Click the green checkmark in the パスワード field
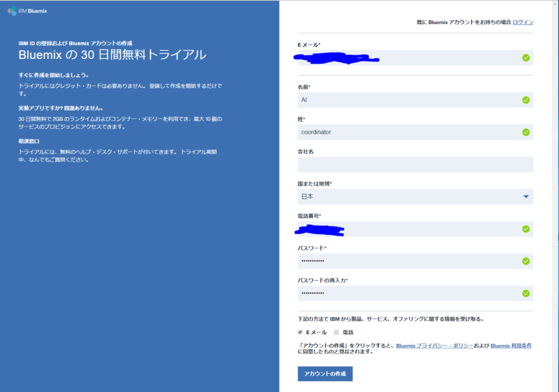Screen dimensions: 559x392 click(526, 261)
